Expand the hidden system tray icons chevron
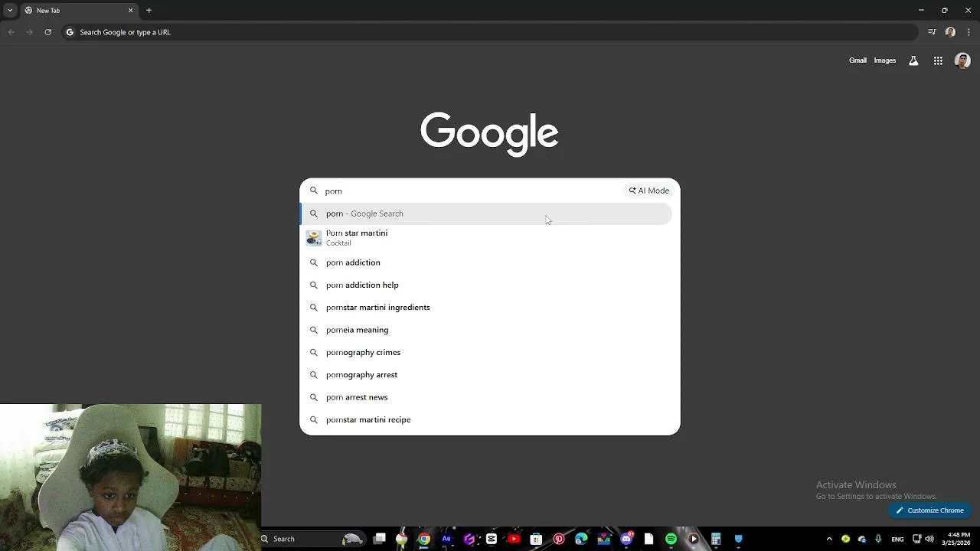Screen dimensions: 980x551 [829, 539]
